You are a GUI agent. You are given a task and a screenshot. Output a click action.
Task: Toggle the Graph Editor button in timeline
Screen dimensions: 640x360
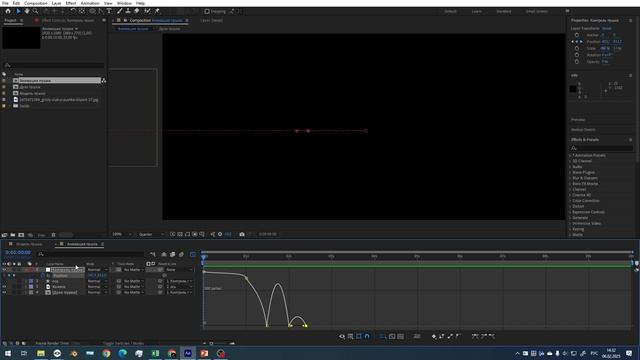(193, 254)
